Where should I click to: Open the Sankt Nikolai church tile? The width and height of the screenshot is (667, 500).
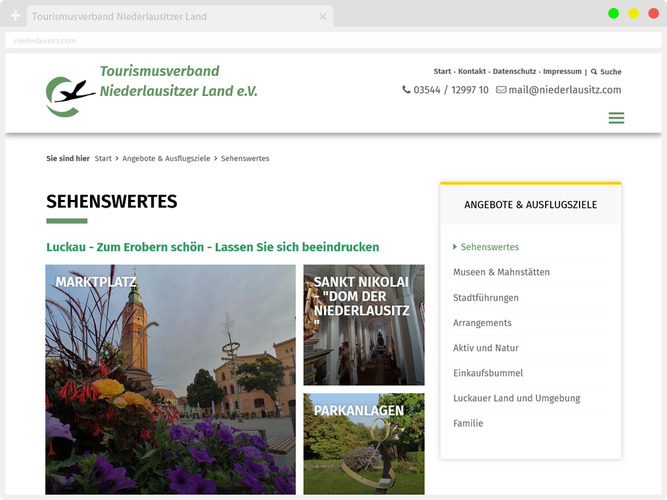364,325
